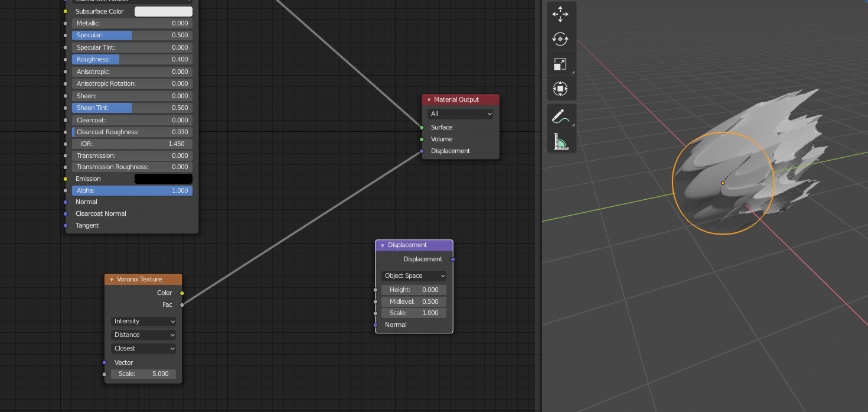
Task: Open the Object Space dropdown in Displacement node
Action: (x=413, y=275)
